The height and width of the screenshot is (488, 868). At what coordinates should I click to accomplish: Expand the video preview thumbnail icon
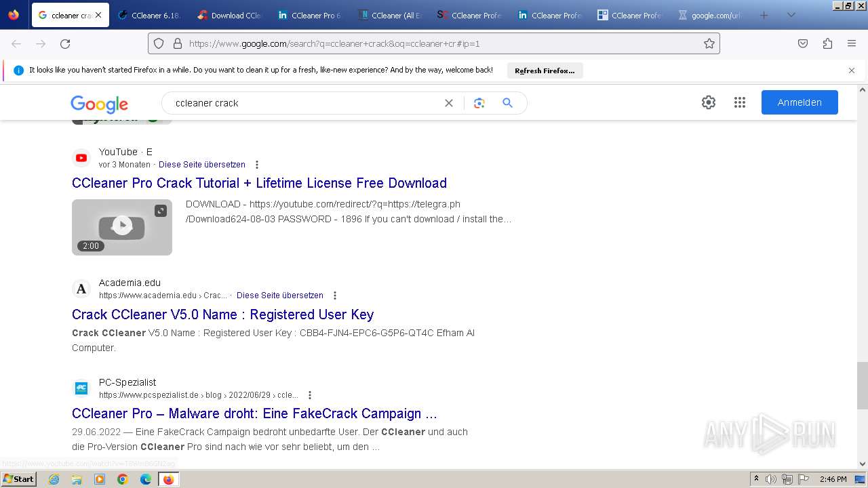click(x=161, y=211)
